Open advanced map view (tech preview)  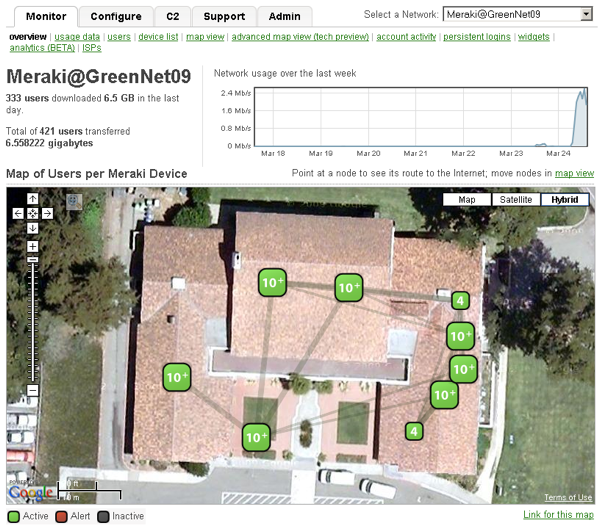point(300,37)
